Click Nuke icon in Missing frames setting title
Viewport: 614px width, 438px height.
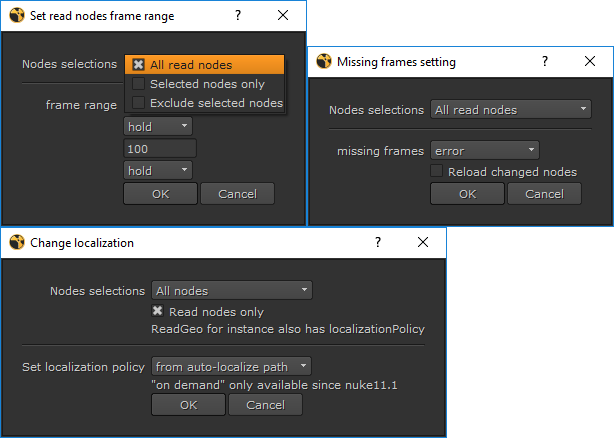coord(323,62)
